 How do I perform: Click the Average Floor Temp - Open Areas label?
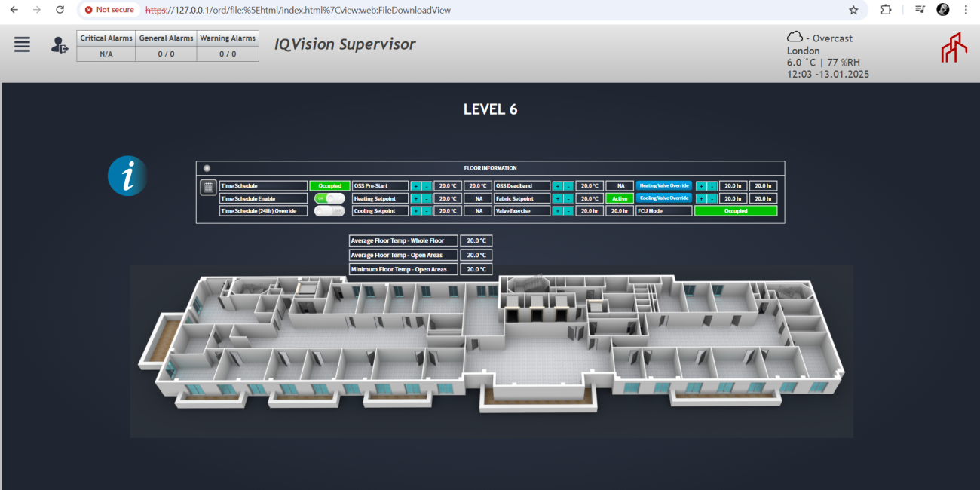[403, 255]
